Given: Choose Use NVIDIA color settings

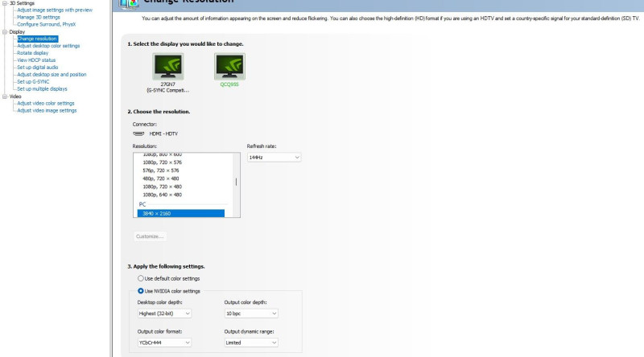Looking at the screenshot, I should pyautogui.click(x=140, y=291).
